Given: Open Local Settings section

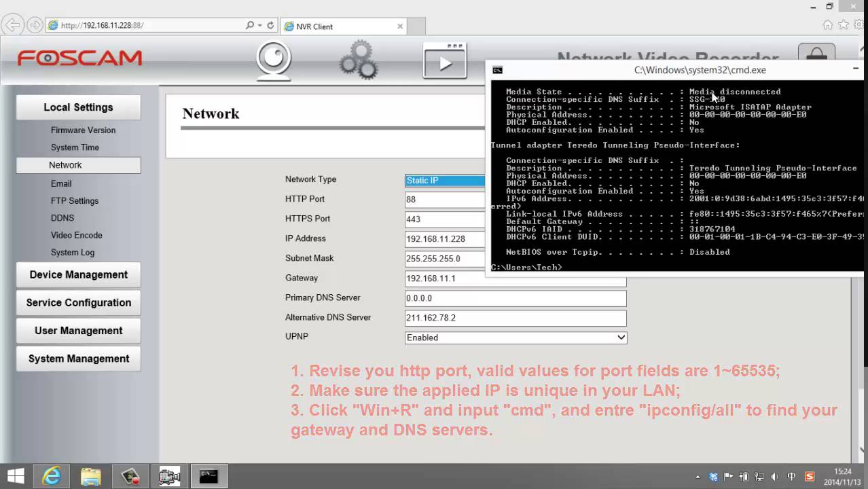Looking at the screenshot, I should 79,107.
